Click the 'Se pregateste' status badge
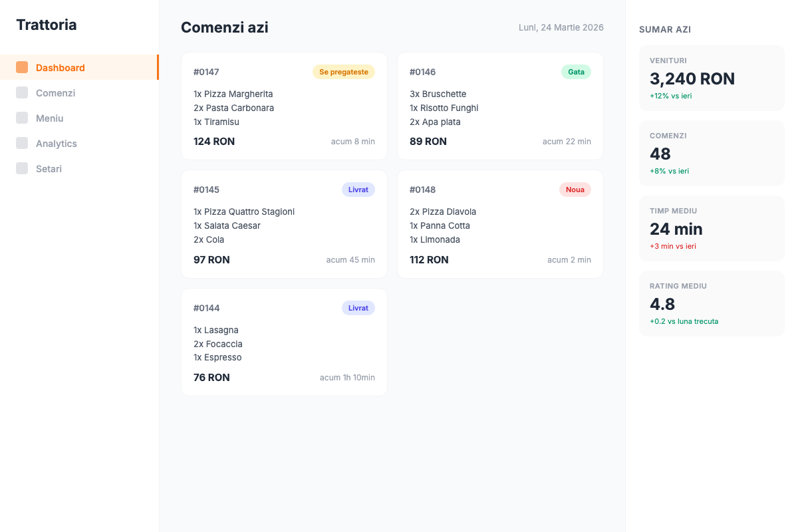 click(x=343, y=72)
